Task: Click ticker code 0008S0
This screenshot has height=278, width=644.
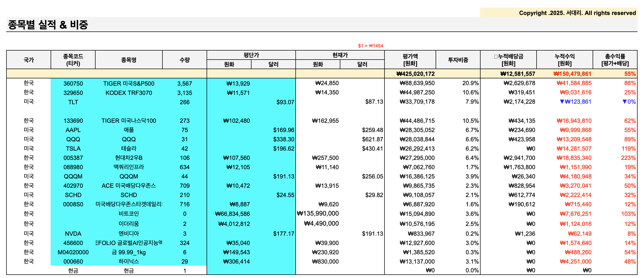Action: [73, 204]
